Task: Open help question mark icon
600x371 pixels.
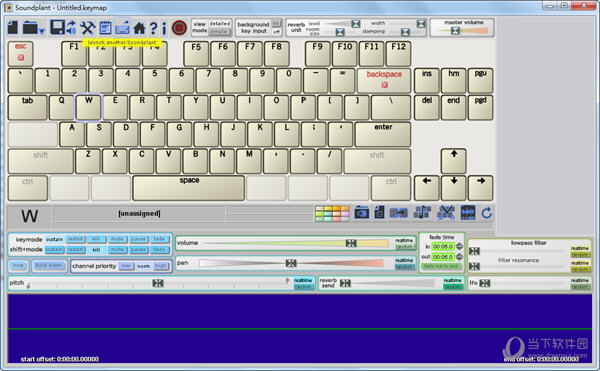Action: click(153, 28)
